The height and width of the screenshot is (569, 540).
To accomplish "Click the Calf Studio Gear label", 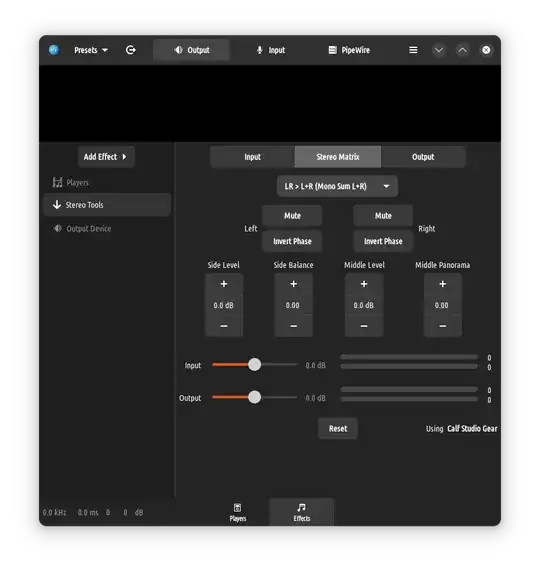I will tap(472, 429).
